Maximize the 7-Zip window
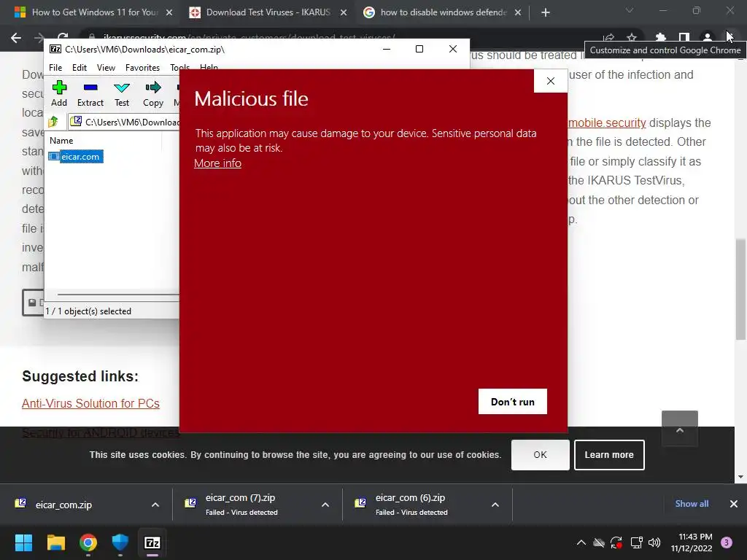Screen dimensions: 747x560 pos(419,49)
